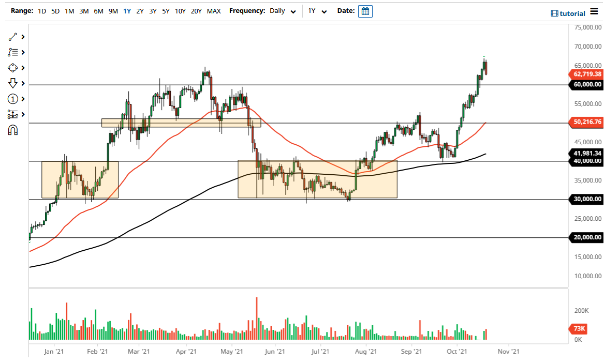Click the red 62,719.38 price label
This screenshot has width=604, height=364.
coord(585,74)
